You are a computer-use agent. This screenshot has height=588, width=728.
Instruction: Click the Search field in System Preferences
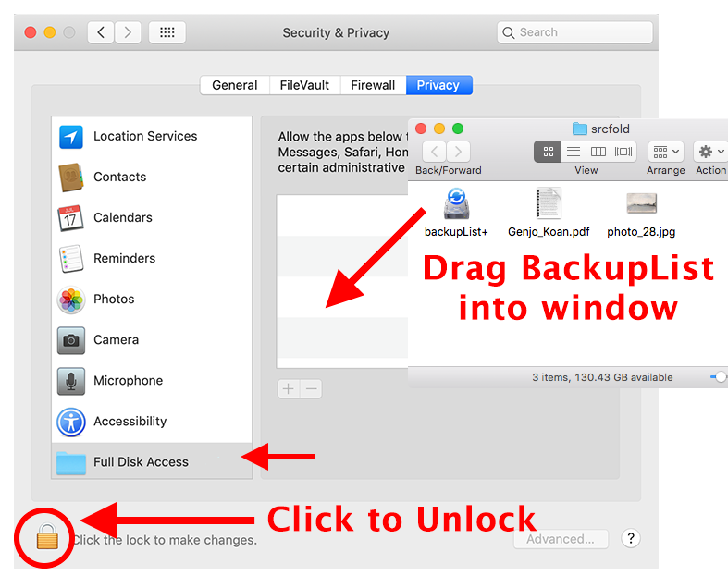coord(574,32)
